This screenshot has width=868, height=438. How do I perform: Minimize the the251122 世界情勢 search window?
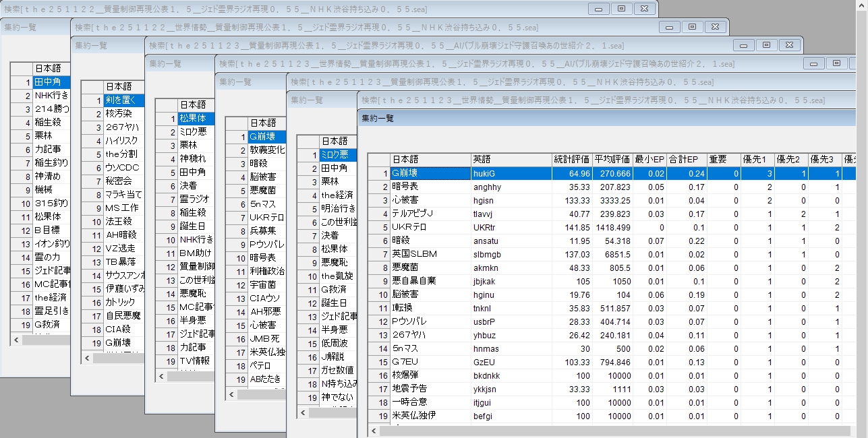click(670, 27)
